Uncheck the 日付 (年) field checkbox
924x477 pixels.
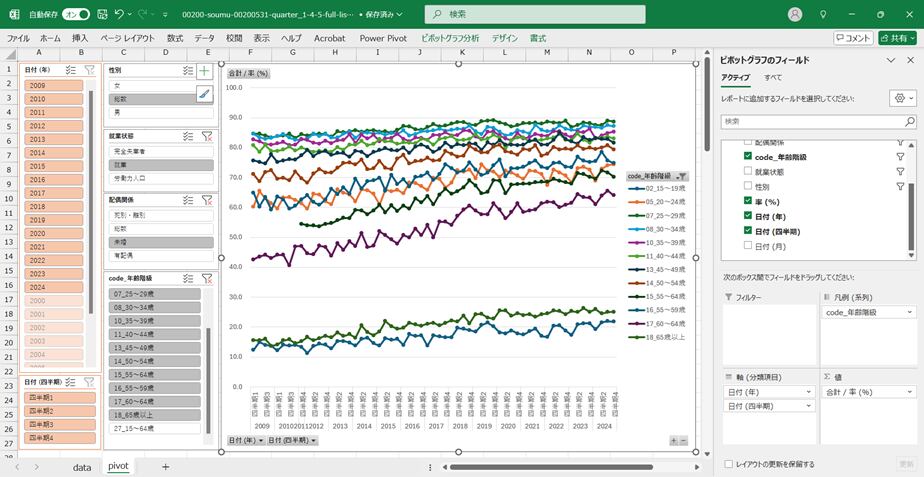748,216
